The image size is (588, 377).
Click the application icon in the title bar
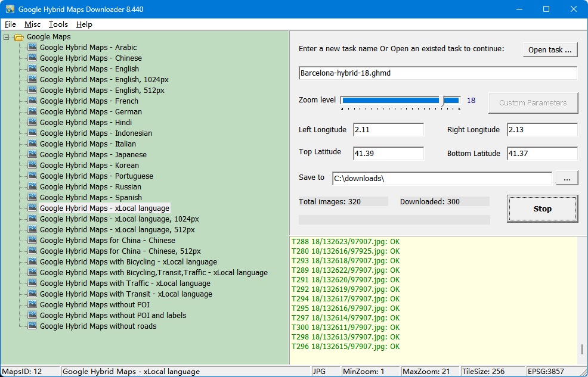(x=10, y=9)
